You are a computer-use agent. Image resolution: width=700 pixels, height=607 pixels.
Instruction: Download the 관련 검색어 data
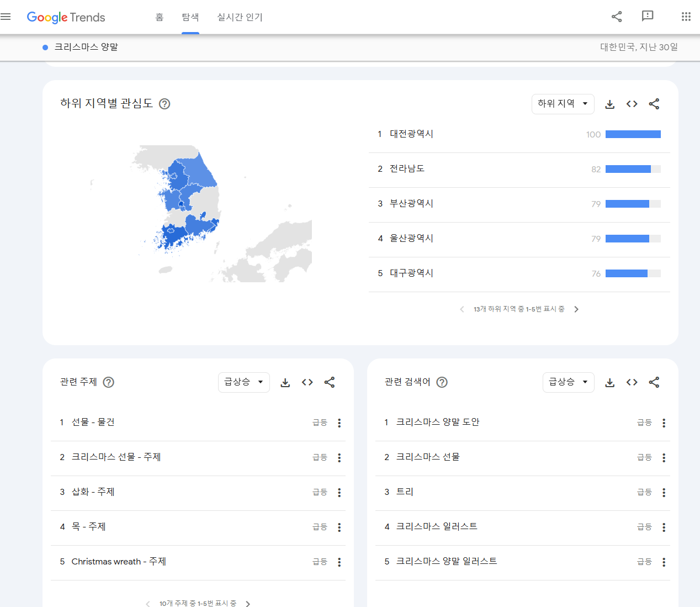tap(609, 382)
